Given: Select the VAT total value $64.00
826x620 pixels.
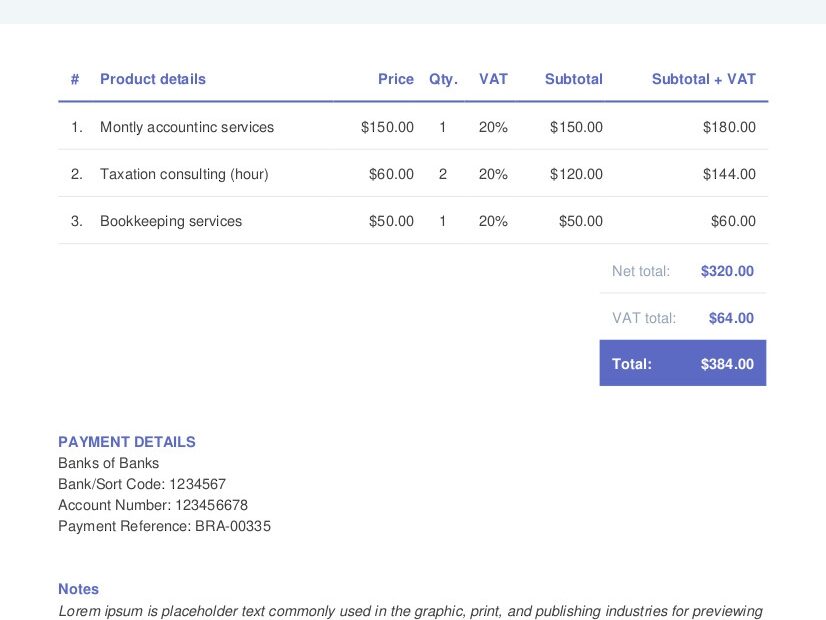Looking at the screenshot, I should (731, 318).
